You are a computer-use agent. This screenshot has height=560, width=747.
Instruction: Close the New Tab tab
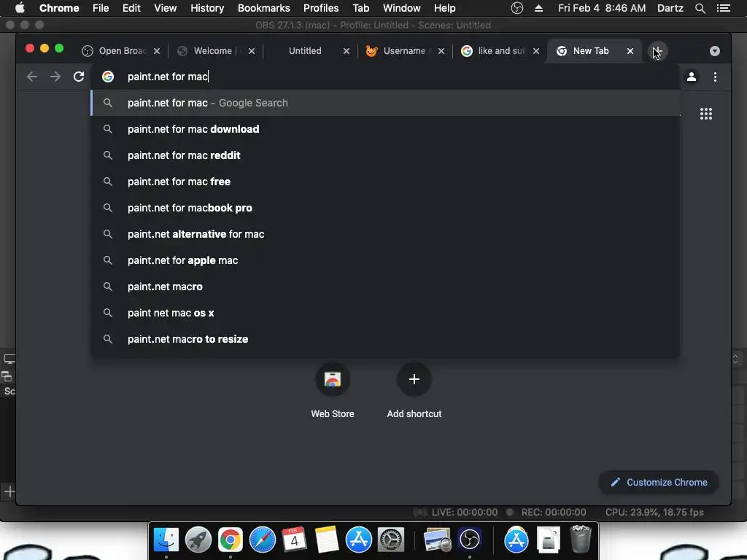click(630, 51)
